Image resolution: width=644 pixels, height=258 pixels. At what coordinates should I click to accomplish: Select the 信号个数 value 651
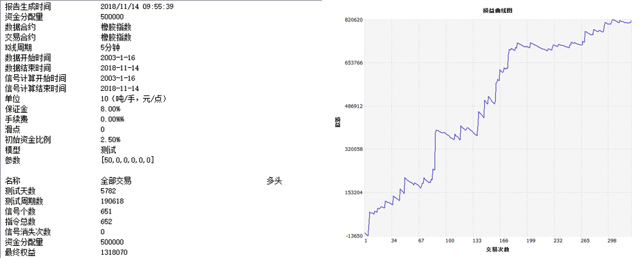coord(107,212)
